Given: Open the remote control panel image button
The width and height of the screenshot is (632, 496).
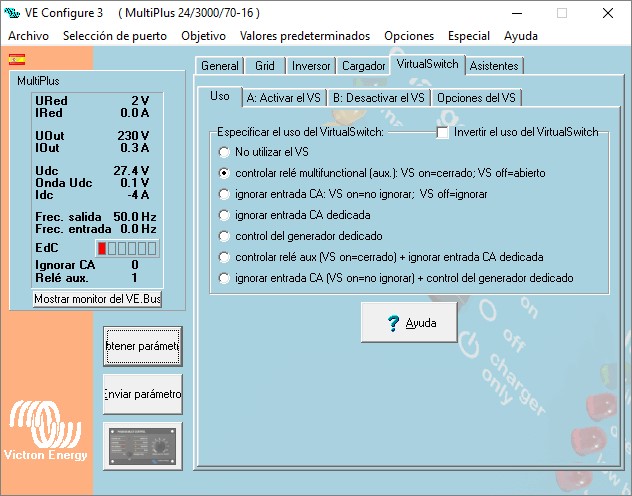Looking at the screenshot, I should (x=143, y=446).
